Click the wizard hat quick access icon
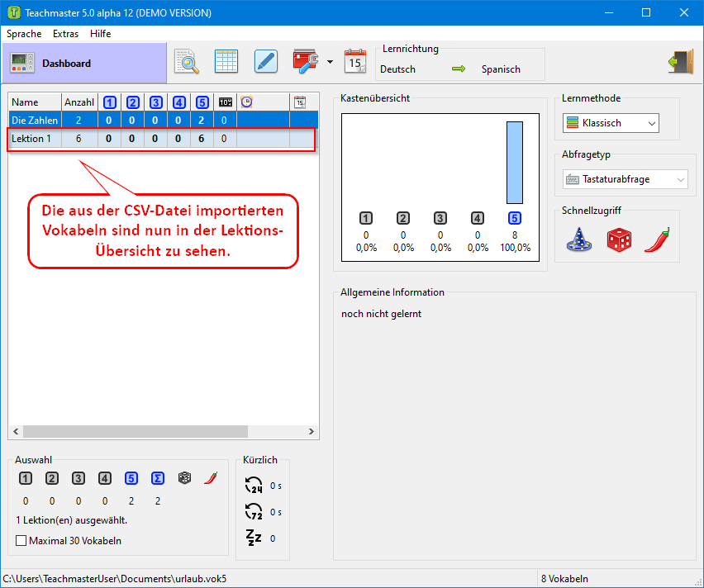Screen dimensions: 704x588 coord(578,239)
